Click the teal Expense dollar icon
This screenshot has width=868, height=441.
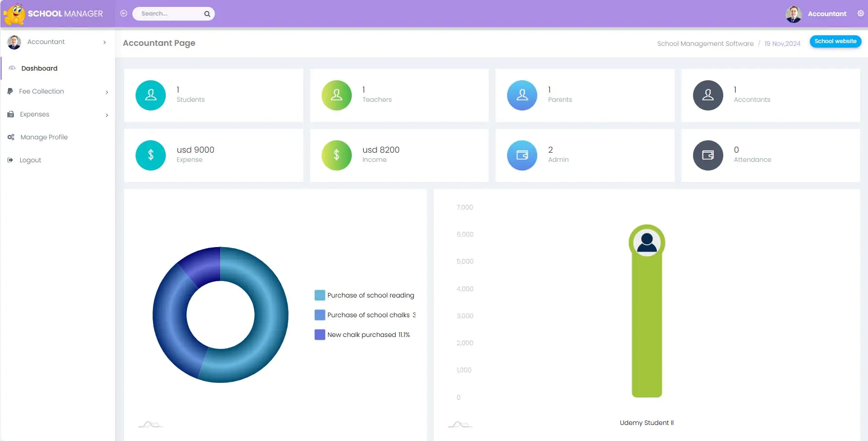tap(150, 155)
